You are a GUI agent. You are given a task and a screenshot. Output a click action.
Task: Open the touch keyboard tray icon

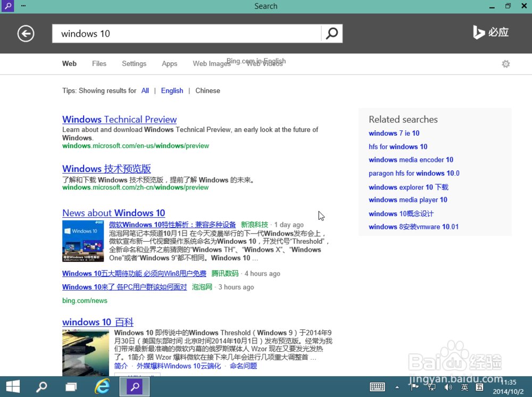click(x=377, y=387)
